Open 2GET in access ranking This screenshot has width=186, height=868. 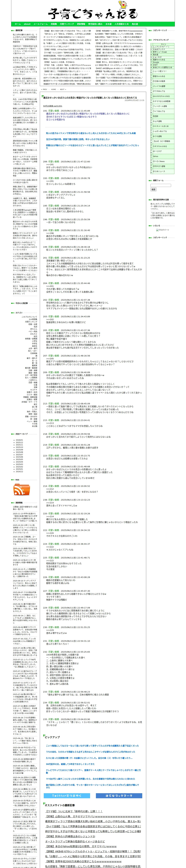(x=155, y=65)
